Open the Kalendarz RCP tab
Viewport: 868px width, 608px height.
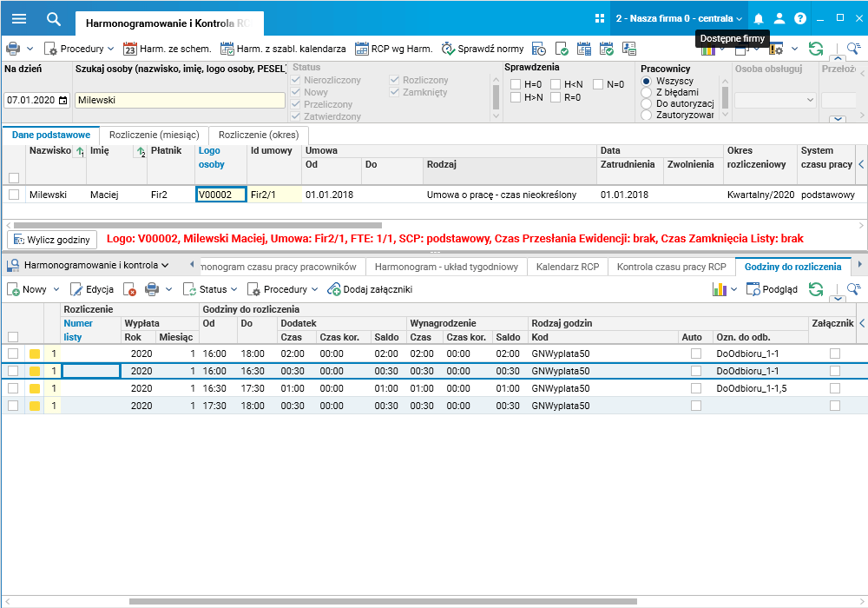pyautogui.click(x=567, y=267)
